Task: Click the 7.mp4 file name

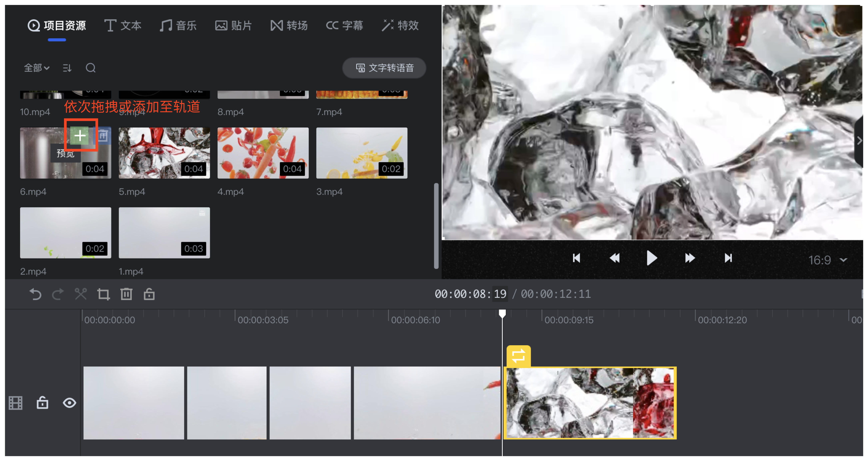Action: tap(329, 112)
